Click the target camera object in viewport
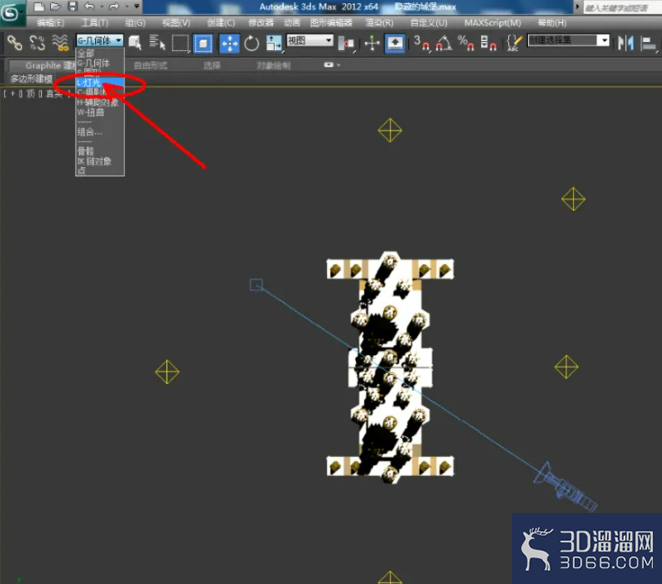Screen dimensions: 662x584 (x=565, y=486)
